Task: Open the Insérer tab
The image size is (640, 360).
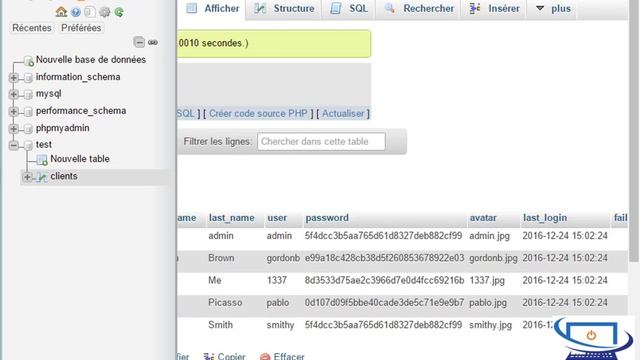Action: (493, 9)
